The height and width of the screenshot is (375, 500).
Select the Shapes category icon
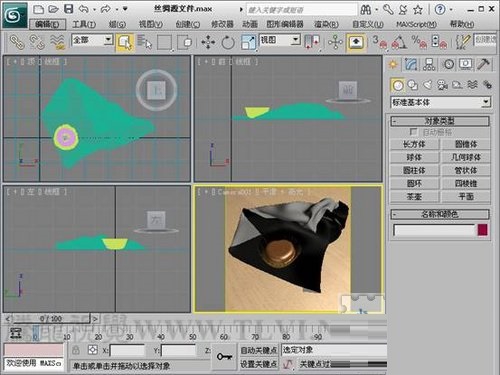tap(413, 85)
